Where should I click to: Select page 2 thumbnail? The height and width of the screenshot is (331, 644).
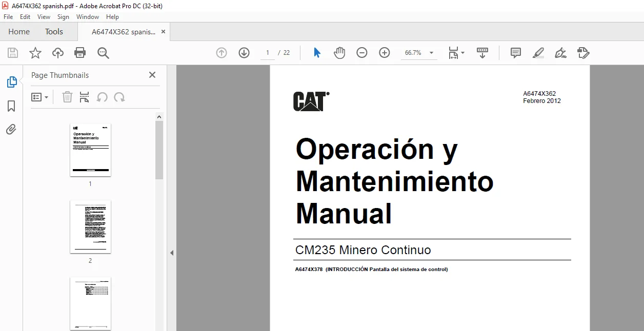pyautogui.click(x=90, y=226)
